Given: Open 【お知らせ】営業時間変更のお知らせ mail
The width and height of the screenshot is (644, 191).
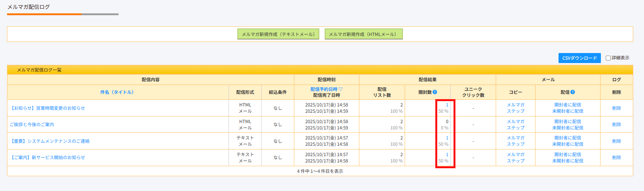Looking at the screenshot, I should point(47,108).
